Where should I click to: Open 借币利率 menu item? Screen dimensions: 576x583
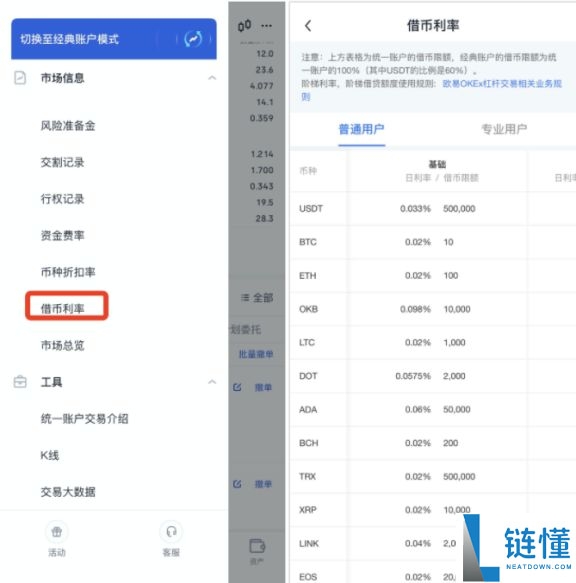[62, 309]
